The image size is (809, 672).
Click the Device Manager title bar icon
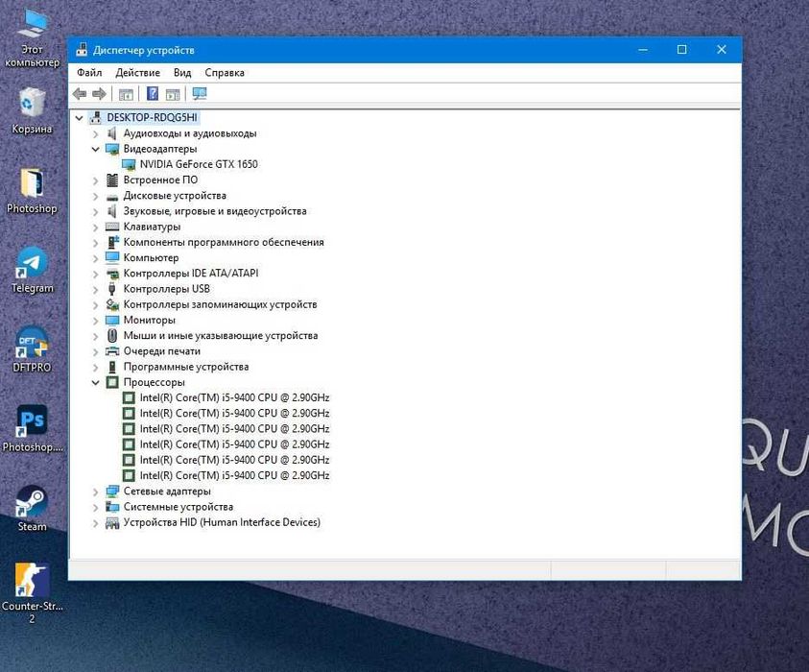click(82, 50)
